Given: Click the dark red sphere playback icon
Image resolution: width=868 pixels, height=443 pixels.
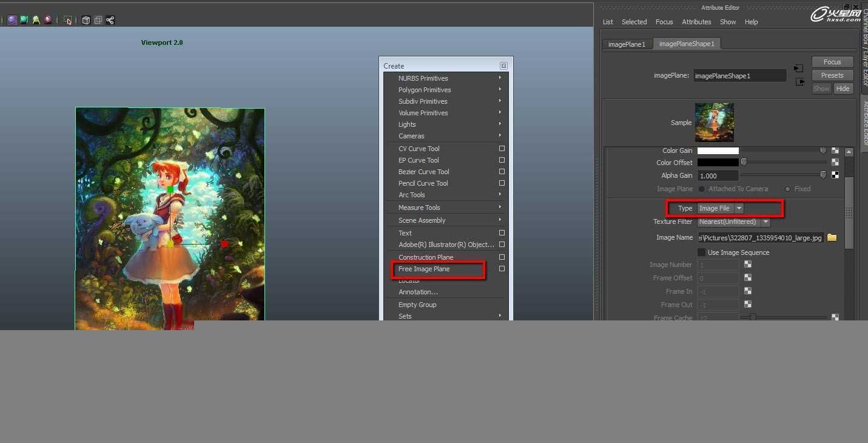Looking at the screenshot, I should (48, 20).
